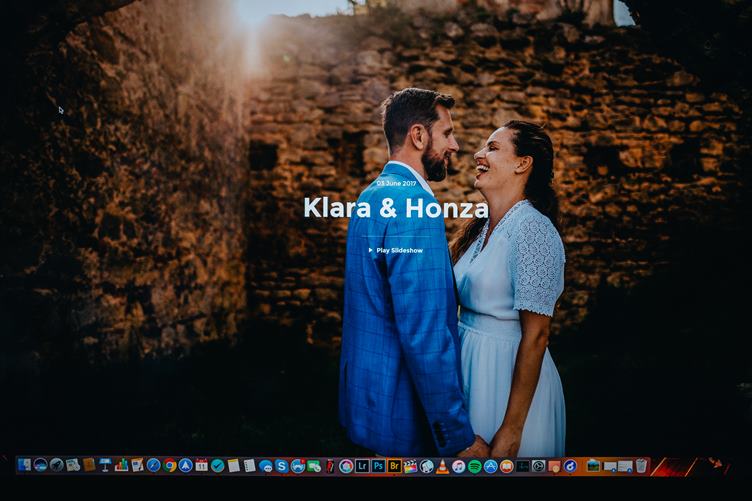
Task: Click the 03 June 2017 date text
Action: (x=396, y=183)
